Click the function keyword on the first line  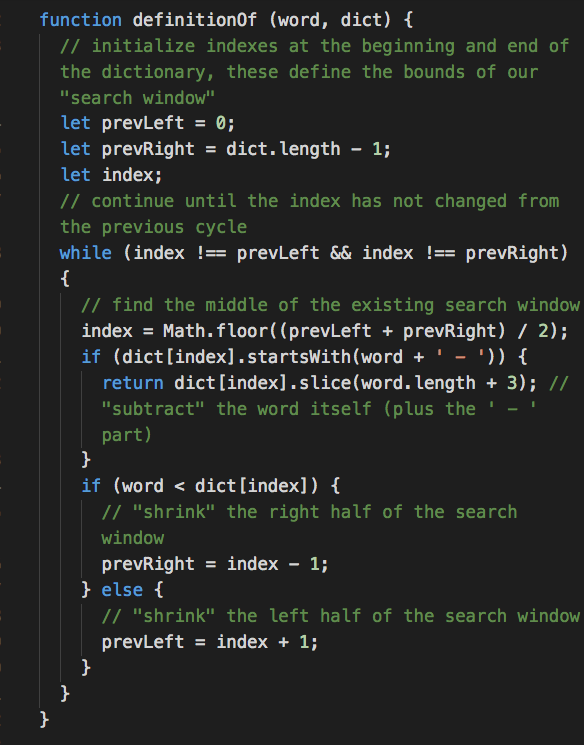pos(80,20)
